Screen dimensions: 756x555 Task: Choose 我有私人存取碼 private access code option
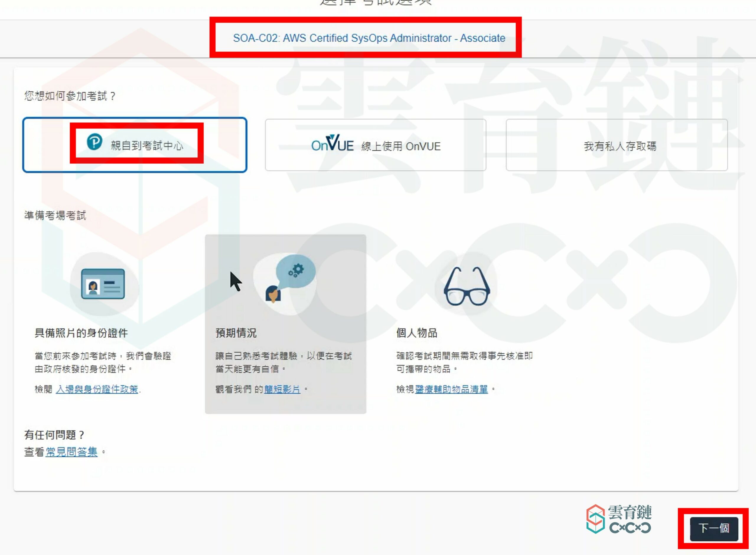pos(617,145)
